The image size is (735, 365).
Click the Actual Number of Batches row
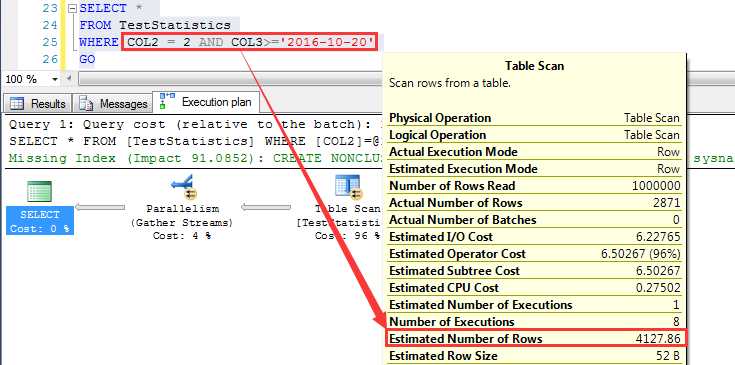point(534,220)
